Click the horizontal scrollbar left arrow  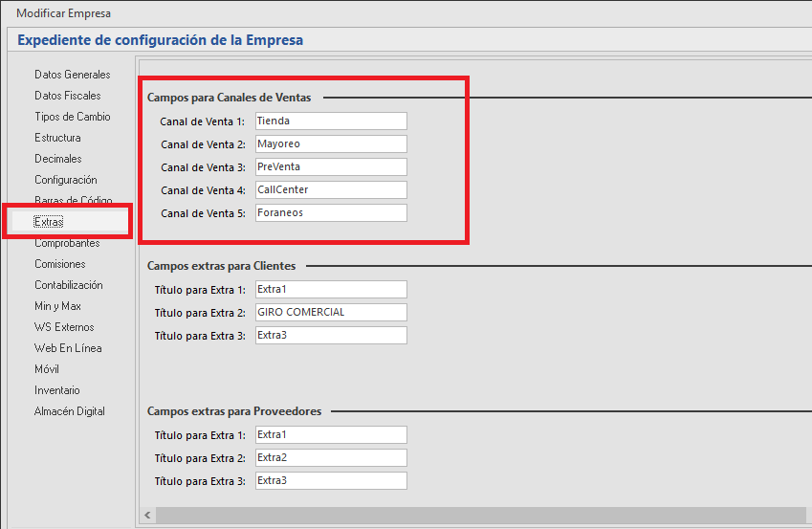[x=147, y=516]
